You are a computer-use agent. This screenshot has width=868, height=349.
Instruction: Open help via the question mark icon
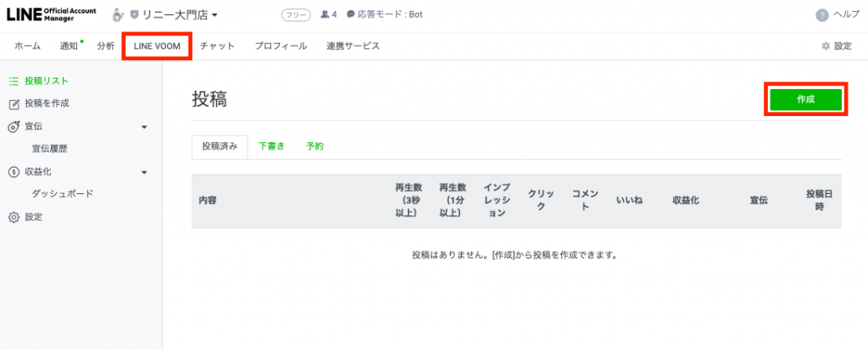822,15
